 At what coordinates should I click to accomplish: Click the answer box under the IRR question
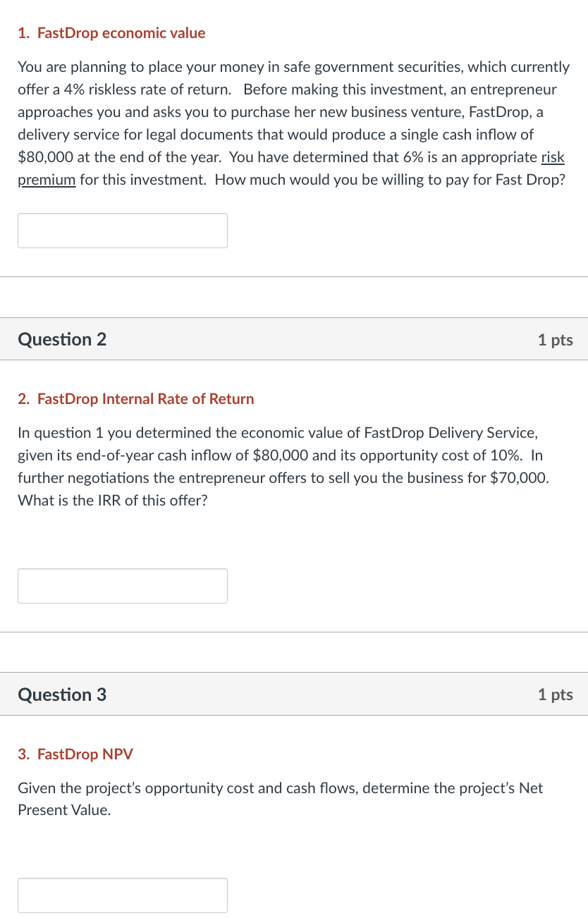[122, 585]
